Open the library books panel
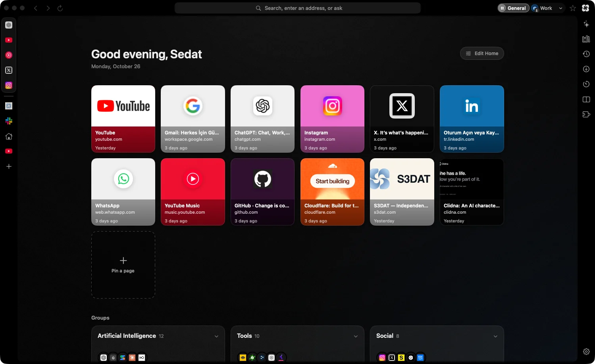The height and width of the screenshot is (364, 595). click(x=586, y=39)
